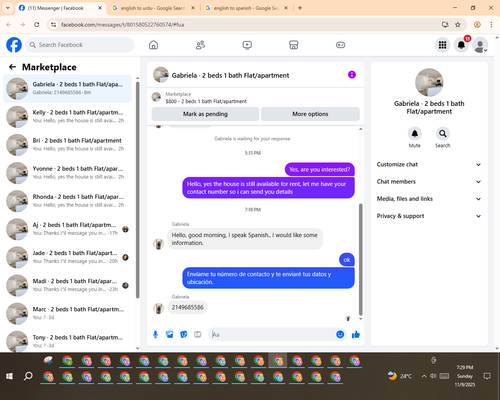Viewport: 500px width, 400px height.
Task: Open the tab search dropdown arrow
Action: 8,8
